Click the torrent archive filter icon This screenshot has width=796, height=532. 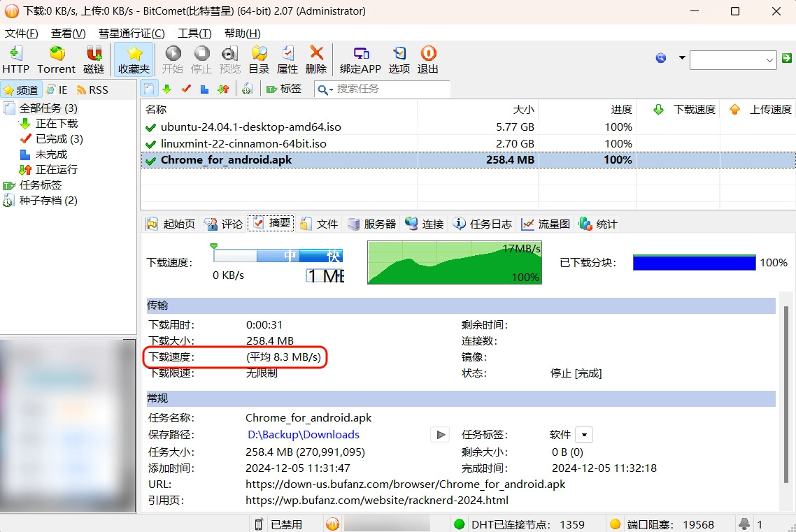pyautogui.click(x=247, y=89)
